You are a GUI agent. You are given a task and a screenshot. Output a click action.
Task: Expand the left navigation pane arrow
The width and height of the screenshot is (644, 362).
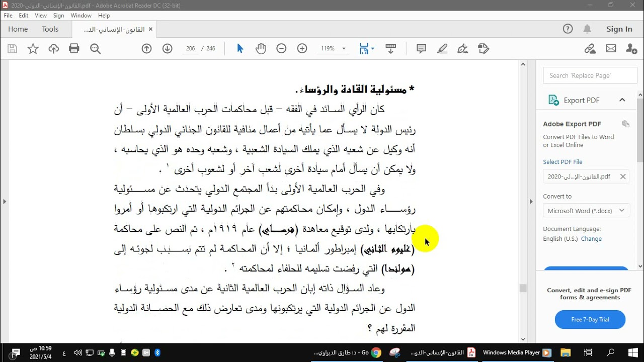click(5, 202)
